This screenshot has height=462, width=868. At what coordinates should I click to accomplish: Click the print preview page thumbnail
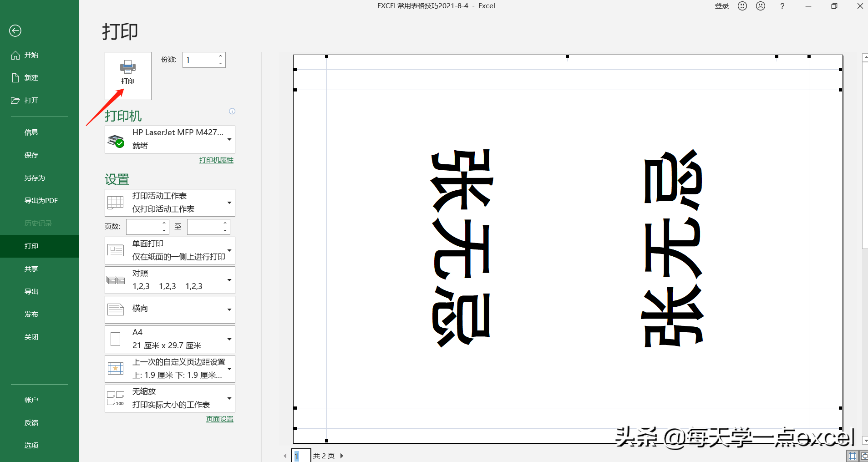pos(568,249)
